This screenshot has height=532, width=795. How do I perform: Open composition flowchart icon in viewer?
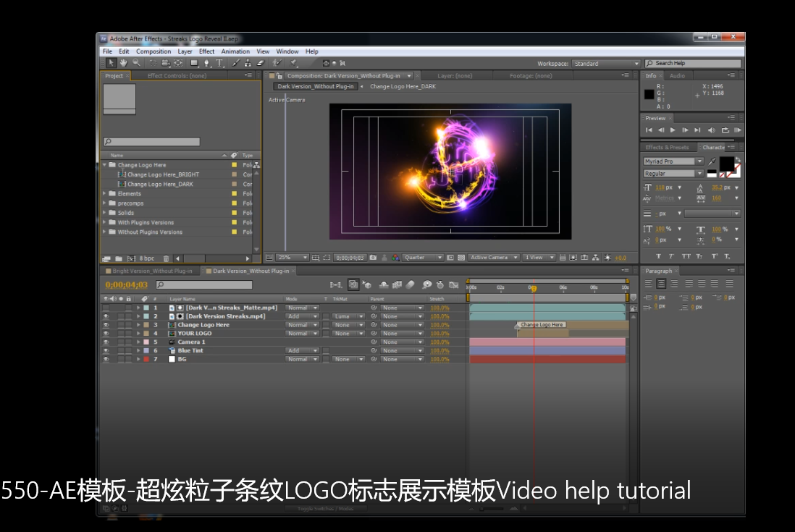pos(595,258)
